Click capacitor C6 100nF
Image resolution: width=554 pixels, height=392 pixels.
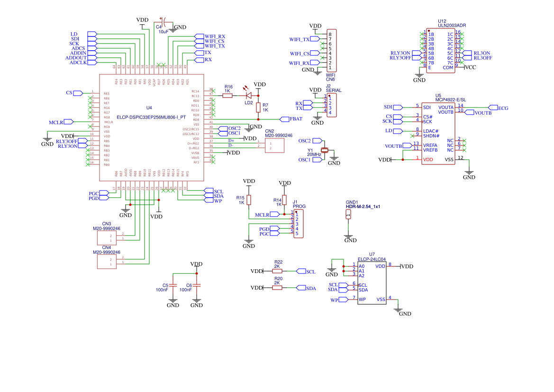click(x=197, y=285)
